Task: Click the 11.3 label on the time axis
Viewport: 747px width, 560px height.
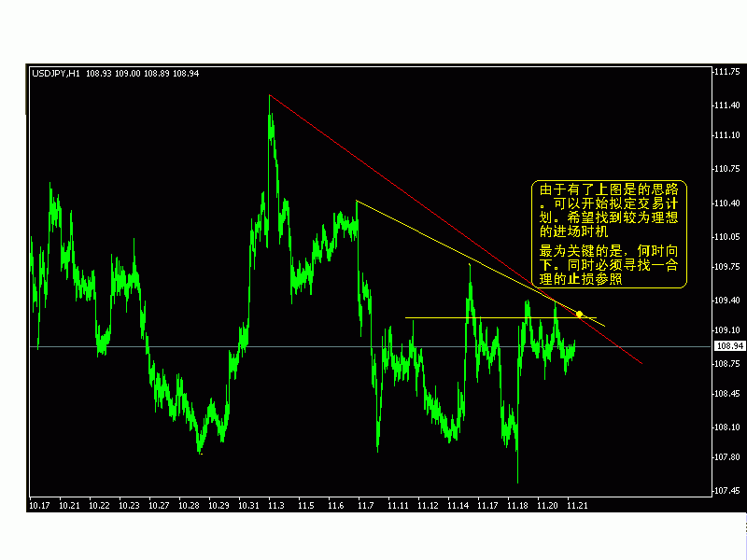Action: (275, 507)
